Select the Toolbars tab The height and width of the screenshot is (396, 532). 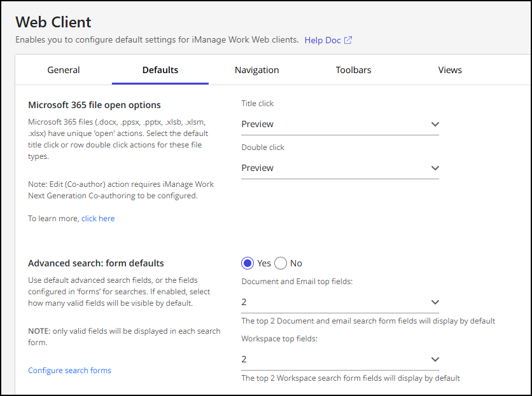point(353,70)
